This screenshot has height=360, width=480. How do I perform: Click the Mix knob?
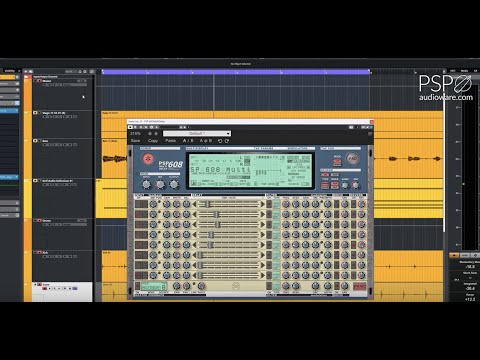coord(160,184)
